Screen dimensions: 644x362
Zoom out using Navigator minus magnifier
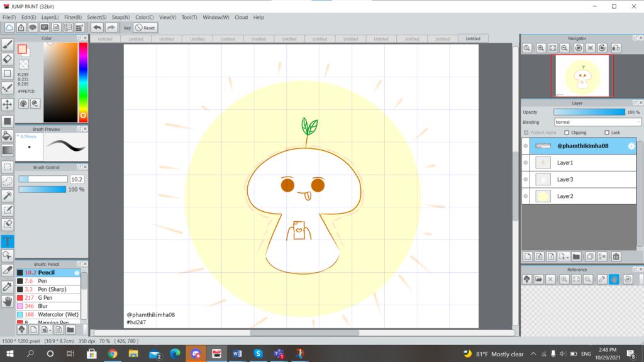tap(565, 48)
